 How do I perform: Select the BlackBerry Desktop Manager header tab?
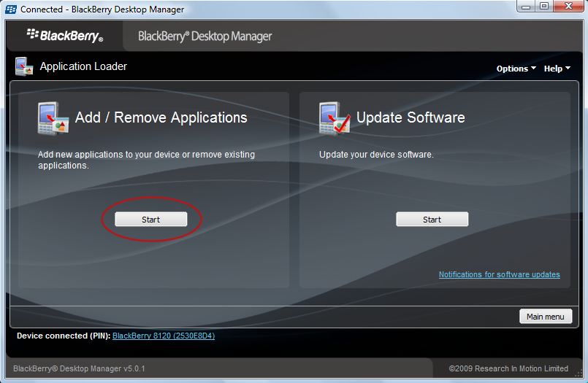(205, 36)
